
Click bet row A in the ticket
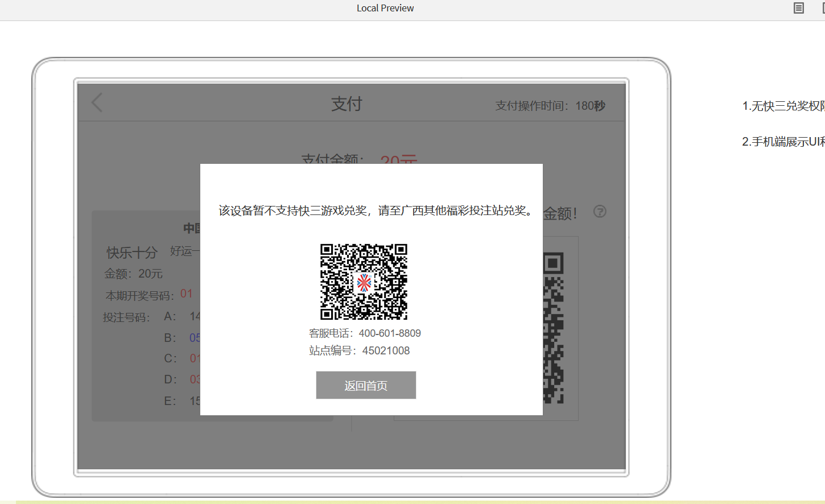[182, 316]
